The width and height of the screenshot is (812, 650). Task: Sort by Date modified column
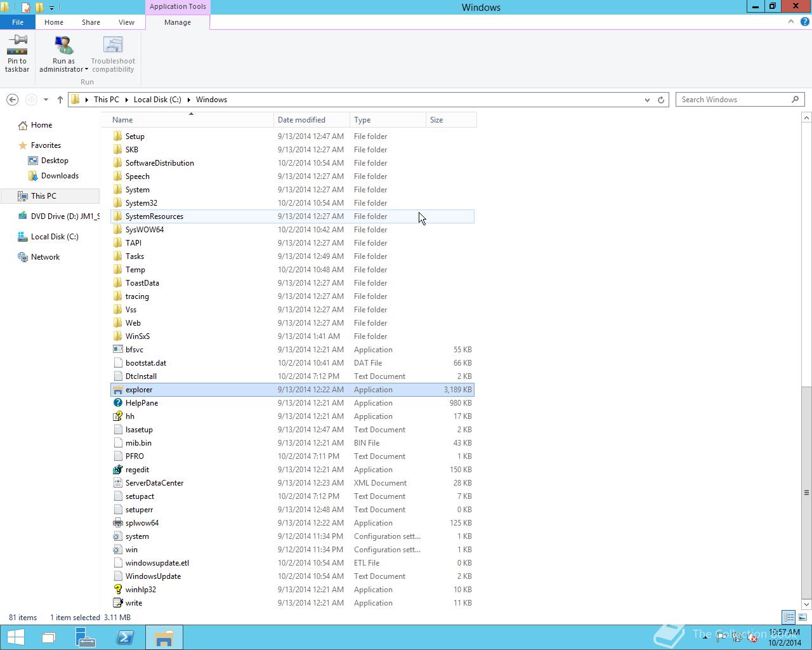[x=311, y=120]
